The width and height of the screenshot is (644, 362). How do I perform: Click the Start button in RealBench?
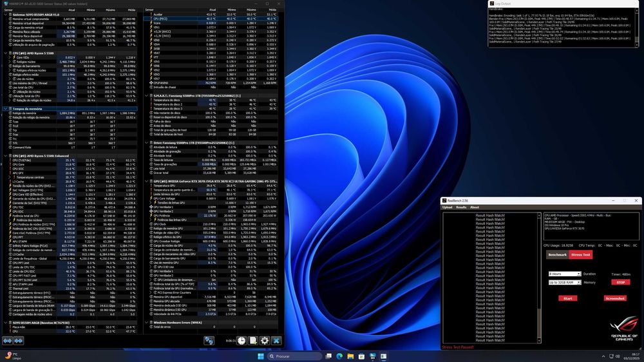click(567, 298)
